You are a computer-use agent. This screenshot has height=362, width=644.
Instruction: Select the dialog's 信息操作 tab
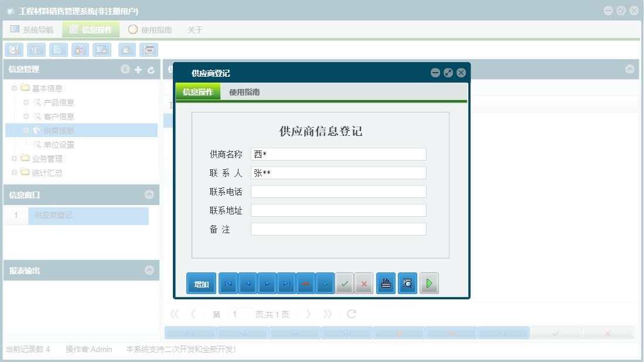pos(198,92)
